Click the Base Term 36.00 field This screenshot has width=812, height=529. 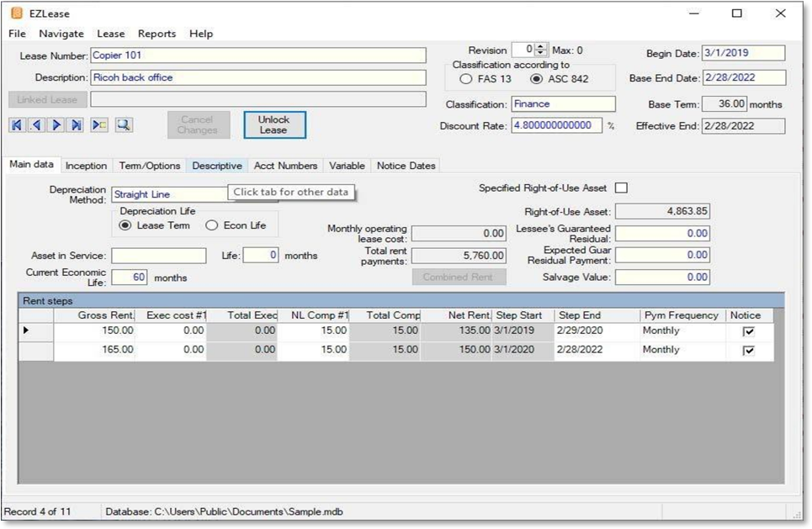tap(724, 104)
